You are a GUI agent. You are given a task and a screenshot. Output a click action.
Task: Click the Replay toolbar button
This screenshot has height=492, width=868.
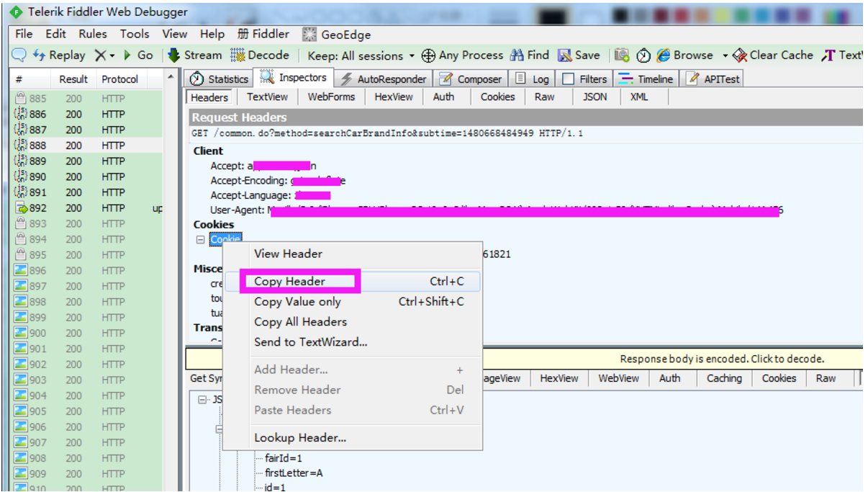tap(59, 55)
